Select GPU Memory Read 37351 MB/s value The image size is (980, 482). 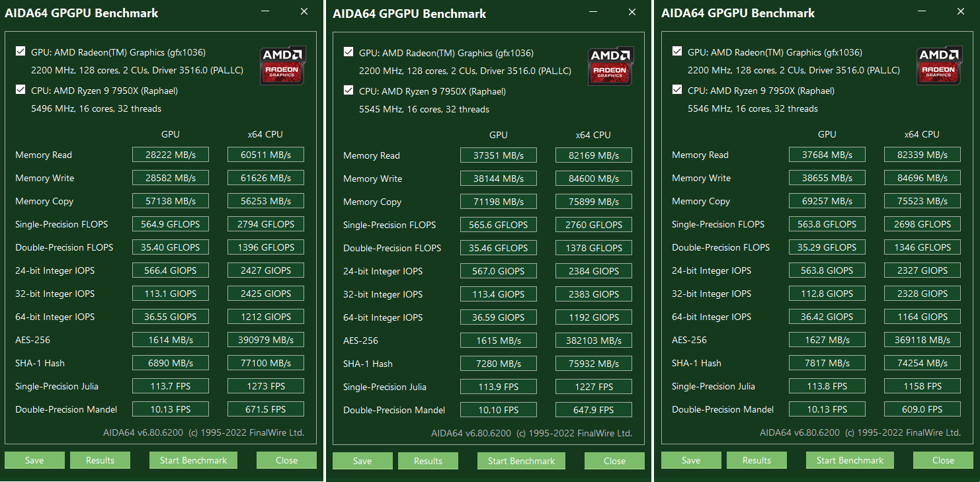[x=499, y=155]
